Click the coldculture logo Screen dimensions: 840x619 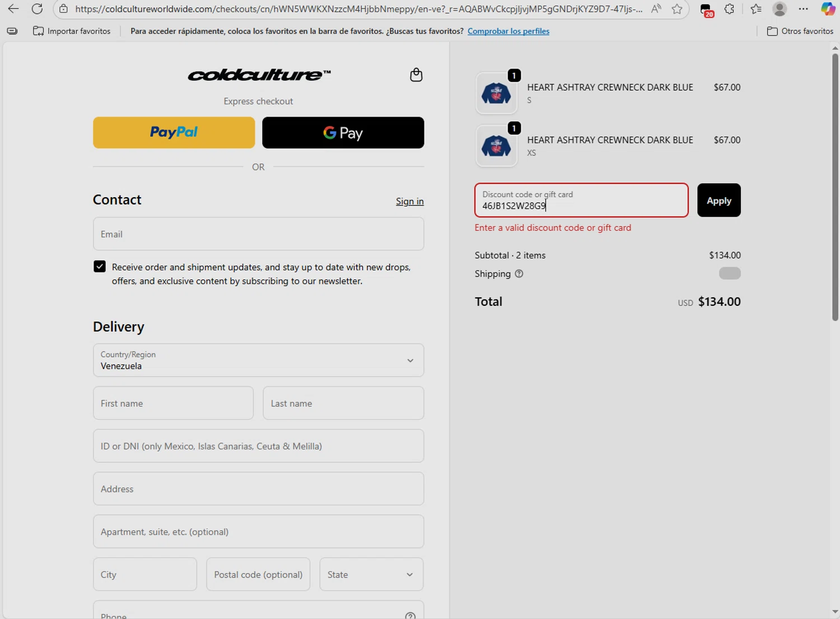(259, 75)
